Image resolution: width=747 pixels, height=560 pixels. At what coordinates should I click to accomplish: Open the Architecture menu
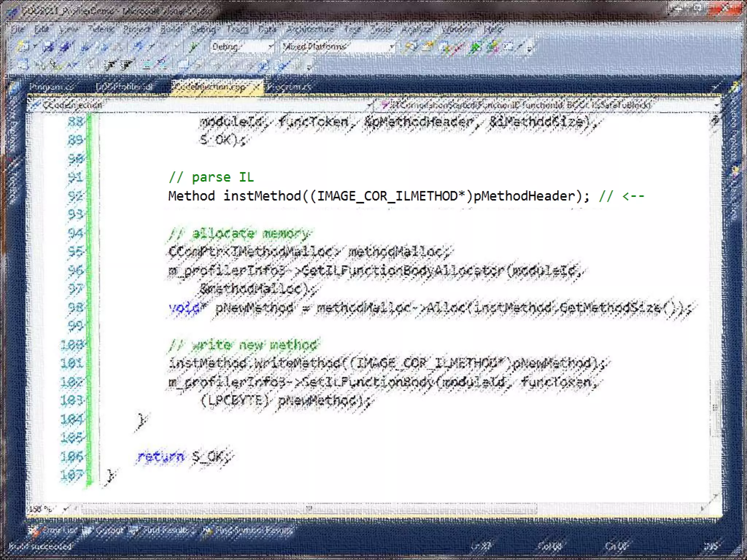click(x=310, y=29)
